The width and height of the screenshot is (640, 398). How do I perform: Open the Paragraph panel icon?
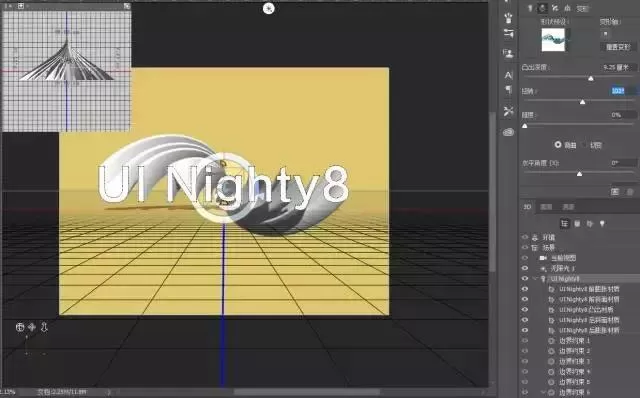coord(508,89)
